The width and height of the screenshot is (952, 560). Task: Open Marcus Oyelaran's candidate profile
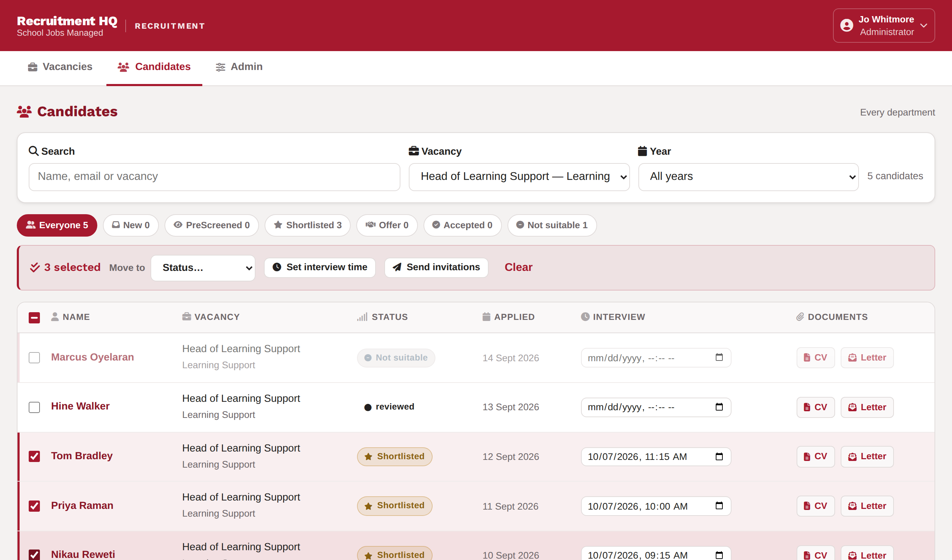tap(92, 357)
